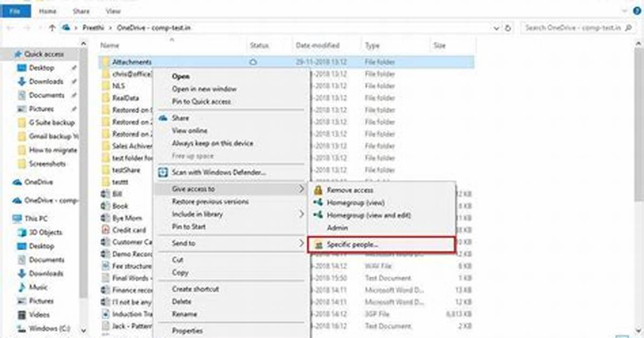The width and height of the screenshot is (644, 338).
Task: Open Screenshots folder in sidebar
Action: click(47, 164)
